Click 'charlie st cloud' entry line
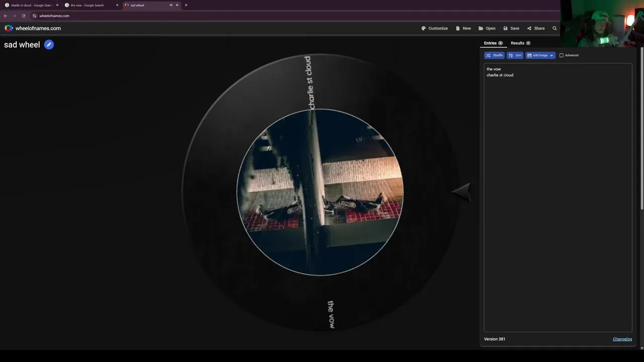This screenshot has width=644, height=362. (x=500, y=75)
